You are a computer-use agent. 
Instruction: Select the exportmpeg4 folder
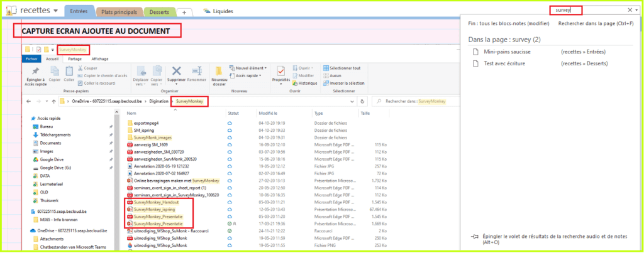coord(145,123)
